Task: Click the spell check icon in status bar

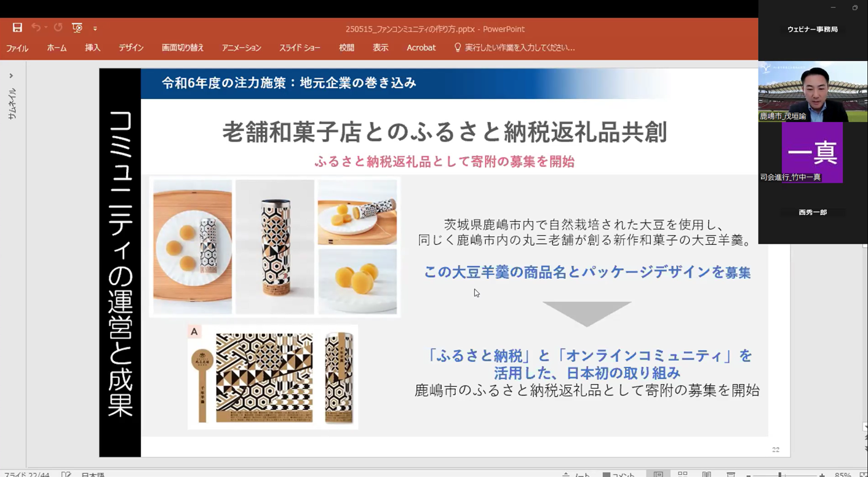Action: [x=66, y=475]
